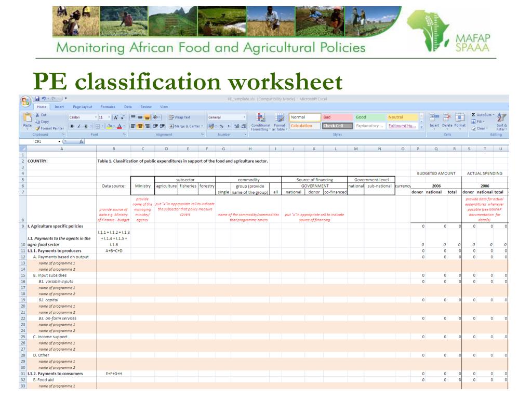Open the Calibri font name dropdown
The image size is (532, 399).
click(x=96, y=117)
